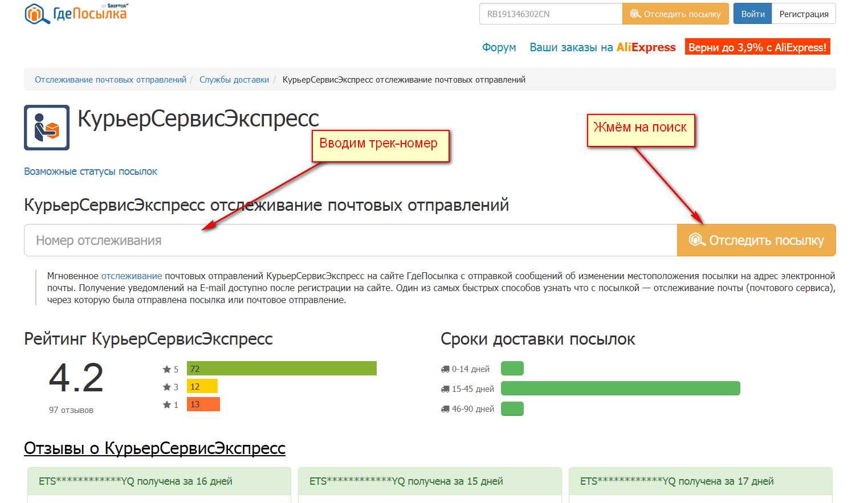Focus the header tracking field RB191346302CN

[x=551, y=14]
